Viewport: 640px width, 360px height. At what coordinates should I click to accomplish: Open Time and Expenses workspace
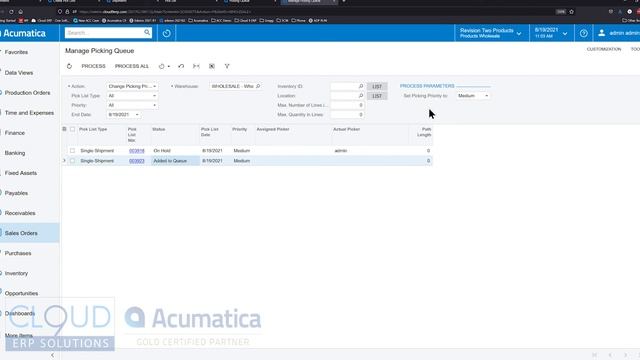[x=29, y=113]
